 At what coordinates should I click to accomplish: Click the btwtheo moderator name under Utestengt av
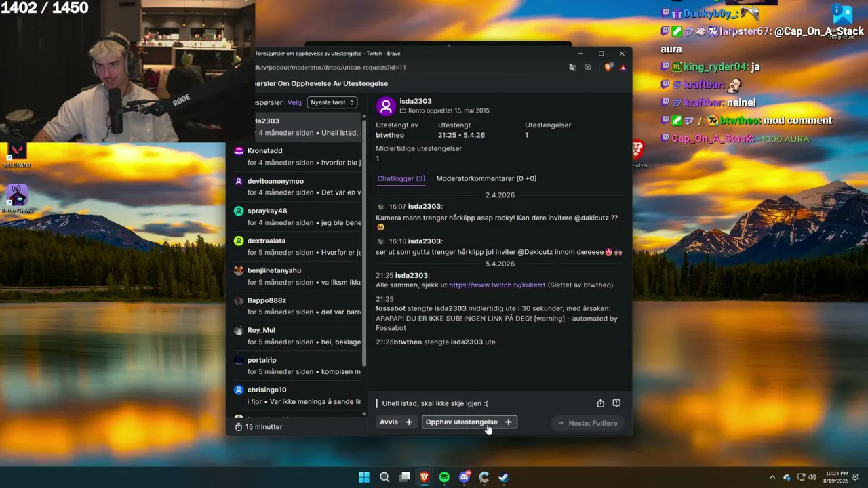click(390, 135)
